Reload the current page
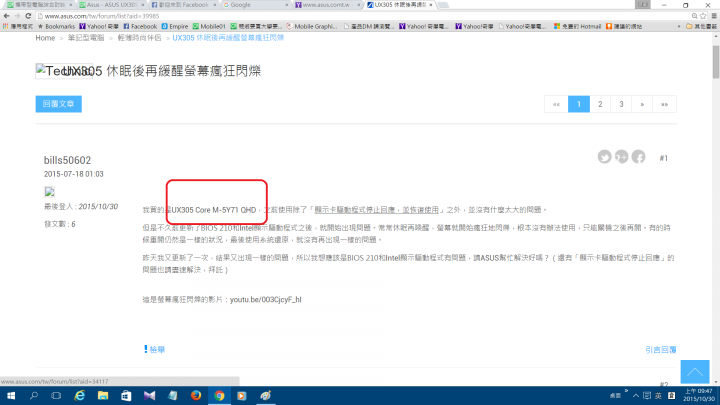 pos(28,16)
